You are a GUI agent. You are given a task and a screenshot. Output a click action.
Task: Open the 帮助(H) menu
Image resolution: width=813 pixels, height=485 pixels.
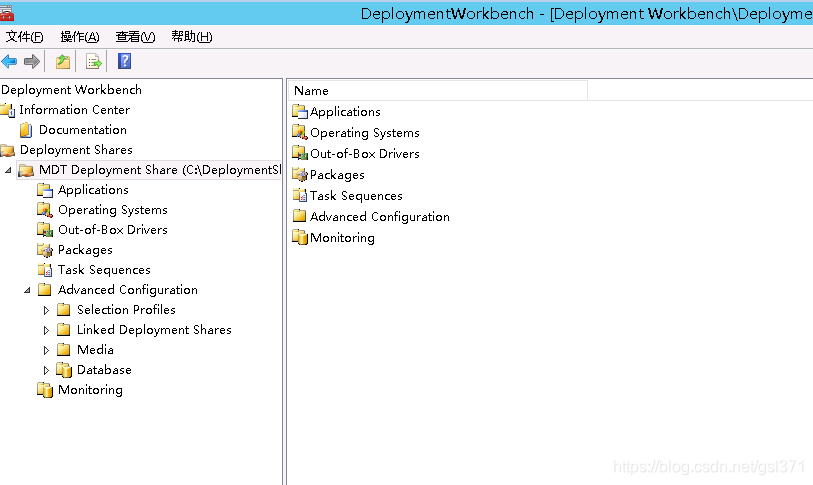pyautogui.click(x=192, y=37)
